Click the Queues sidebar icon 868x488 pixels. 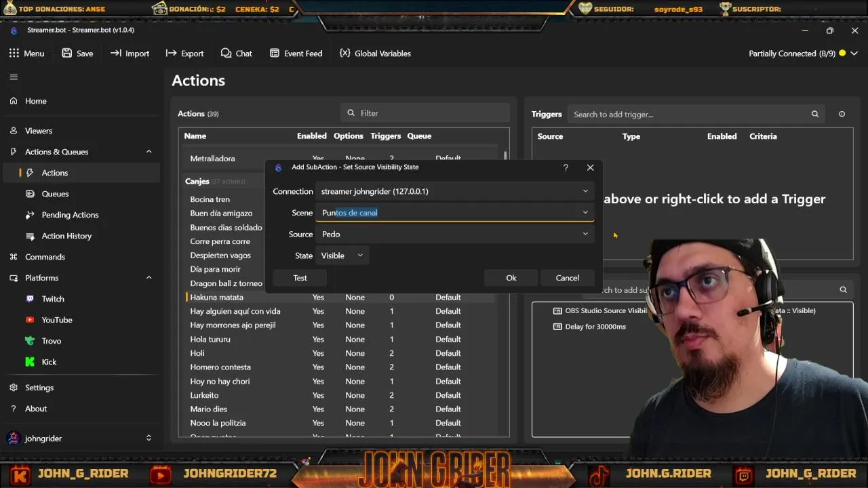click(x=30, y=194)
